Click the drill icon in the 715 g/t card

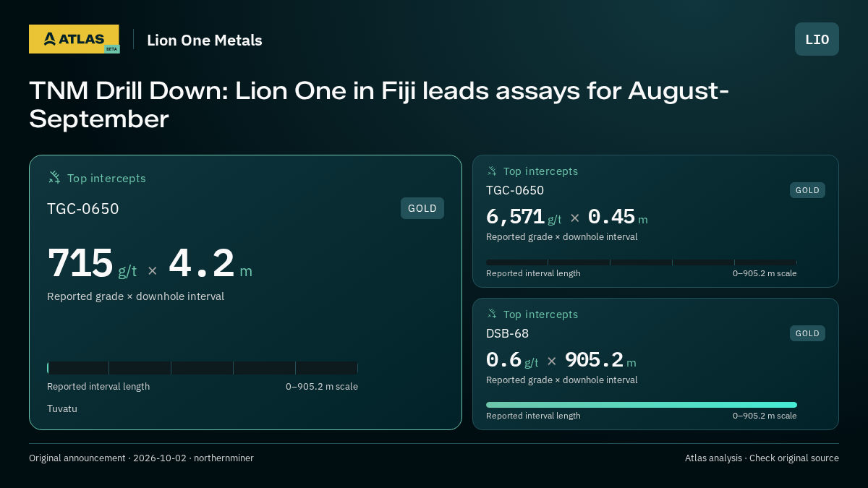(54, 178)
